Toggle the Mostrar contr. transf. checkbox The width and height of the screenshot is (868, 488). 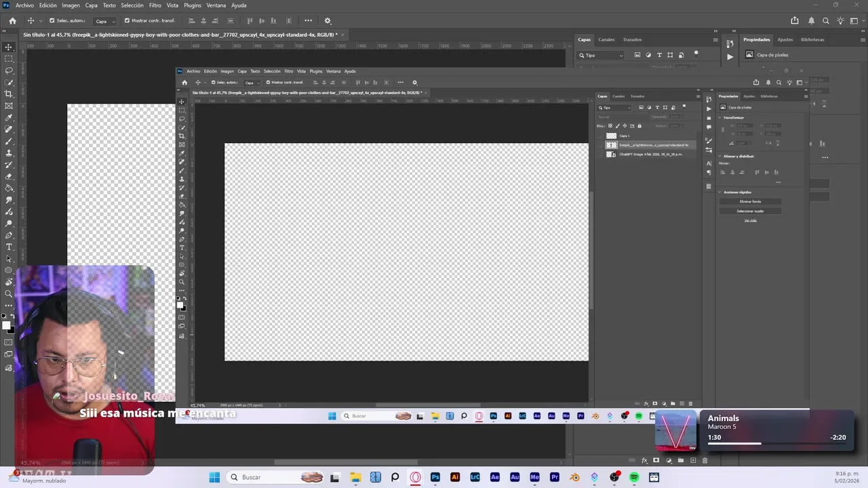[127, 21]
